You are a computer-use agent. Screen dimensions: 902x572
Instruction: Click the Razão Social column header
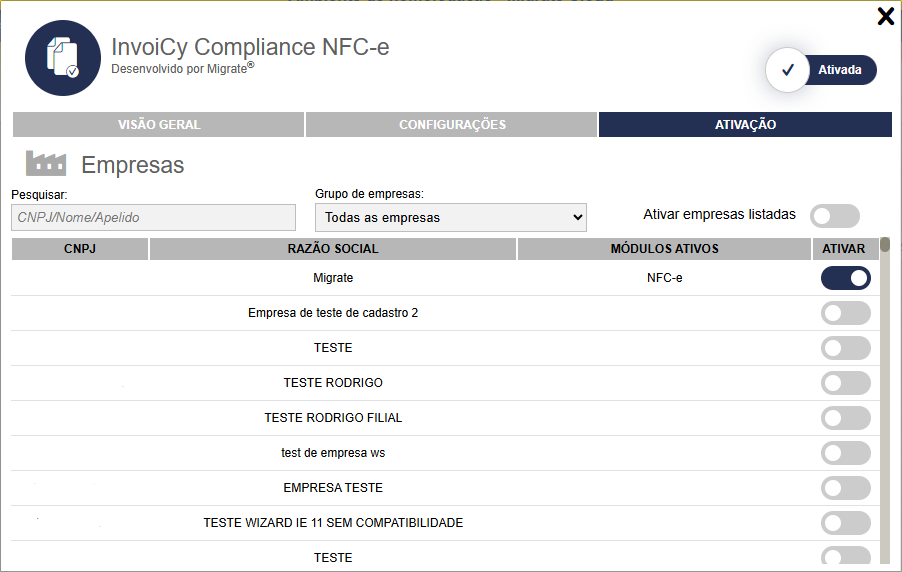point(333,249)
